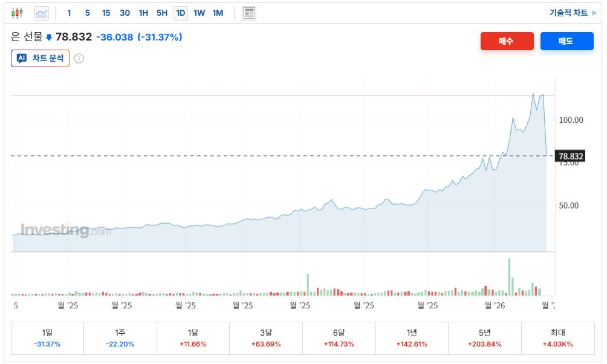
Task: Click the info icon beside 차트 분석
Action: (x=79, y=59)
